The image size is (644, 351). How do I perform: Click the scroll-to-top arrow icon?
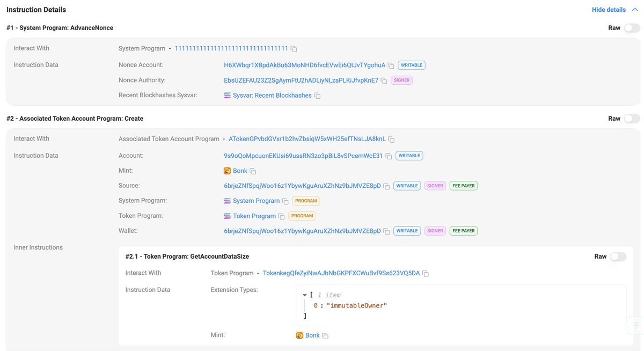[636, 326]
